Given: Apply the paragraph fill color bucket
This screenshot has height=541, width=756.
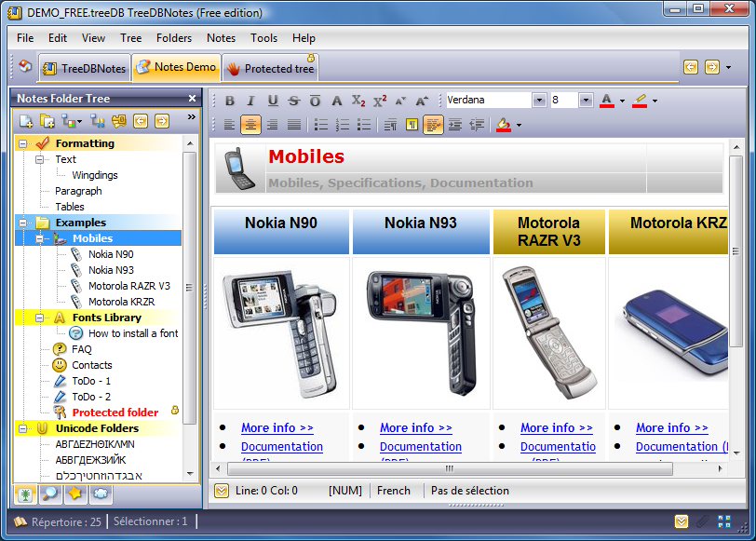Looking at the screenshot, I should pos(504,125).
